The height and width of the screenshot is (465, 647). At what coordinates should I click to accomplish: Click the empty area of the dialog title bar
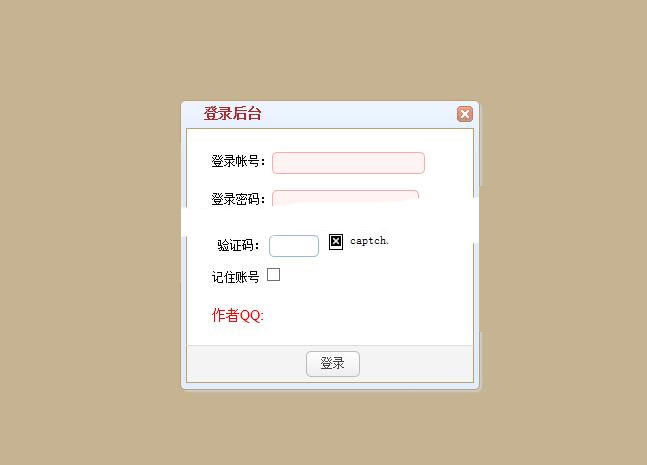(x=359, y=114)
